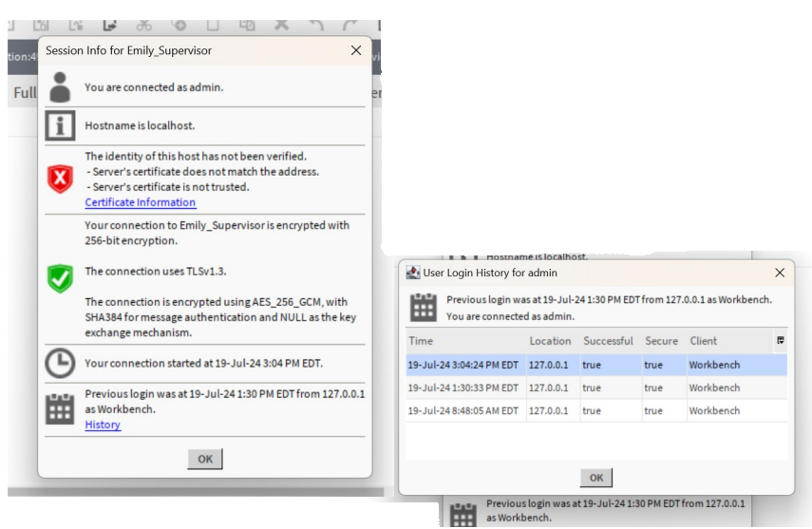Click the clock icon for connection start
The height and width of the screenshot is (529, 812).
60,363
